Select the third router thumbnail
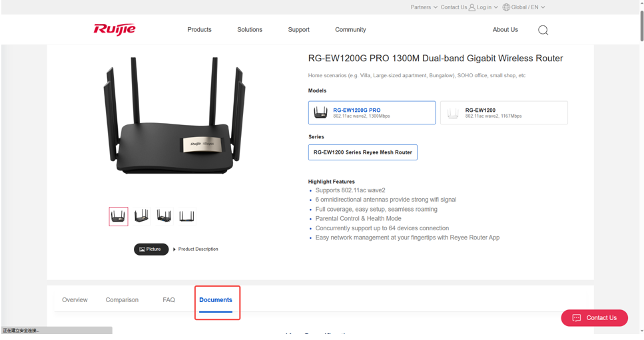Image resolution: width=644 pixels, height=340 pixels. [164, 216]
